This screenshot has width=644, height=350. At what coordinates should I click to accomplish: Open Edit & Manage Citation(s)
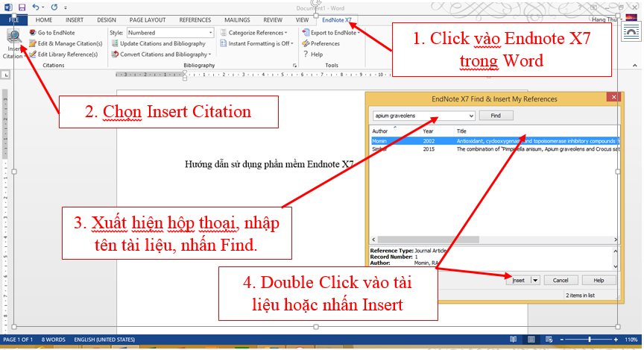pyautogui.click(x=66, y=43)
